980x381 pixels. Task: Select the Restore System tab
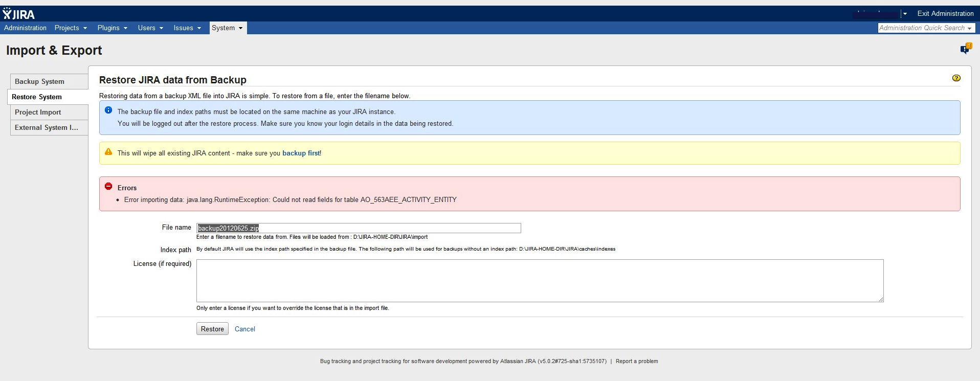coord(48,97)
